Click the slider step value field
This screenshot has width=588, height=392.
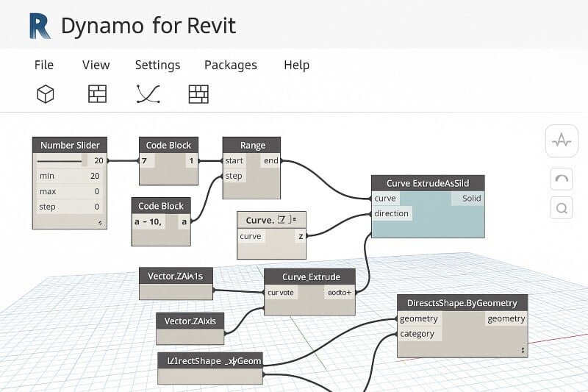pyautogui.click(x=97, y=207)
